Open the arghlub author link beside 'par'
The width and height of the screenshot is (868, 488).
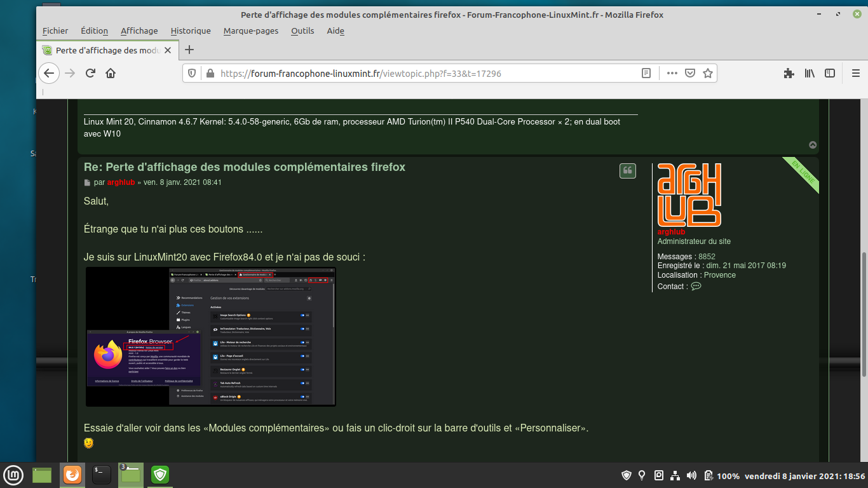121,182
